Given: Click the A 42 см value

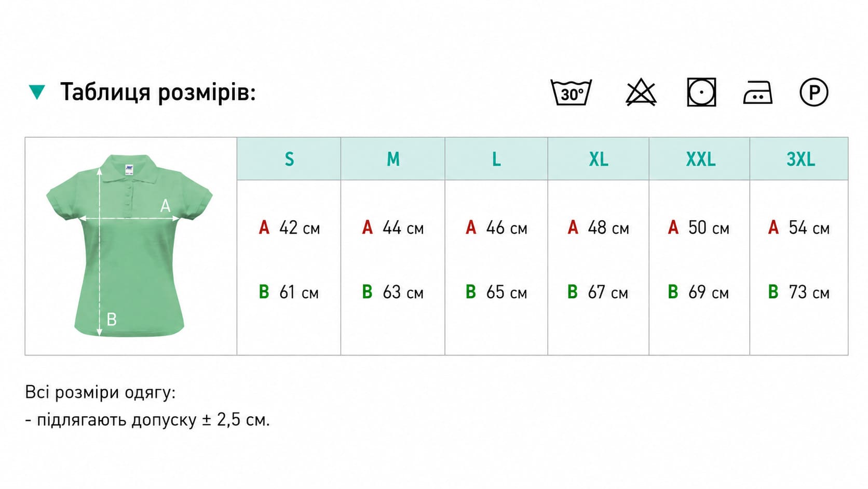Looking at the screenshot, I should tap(289, 228).
